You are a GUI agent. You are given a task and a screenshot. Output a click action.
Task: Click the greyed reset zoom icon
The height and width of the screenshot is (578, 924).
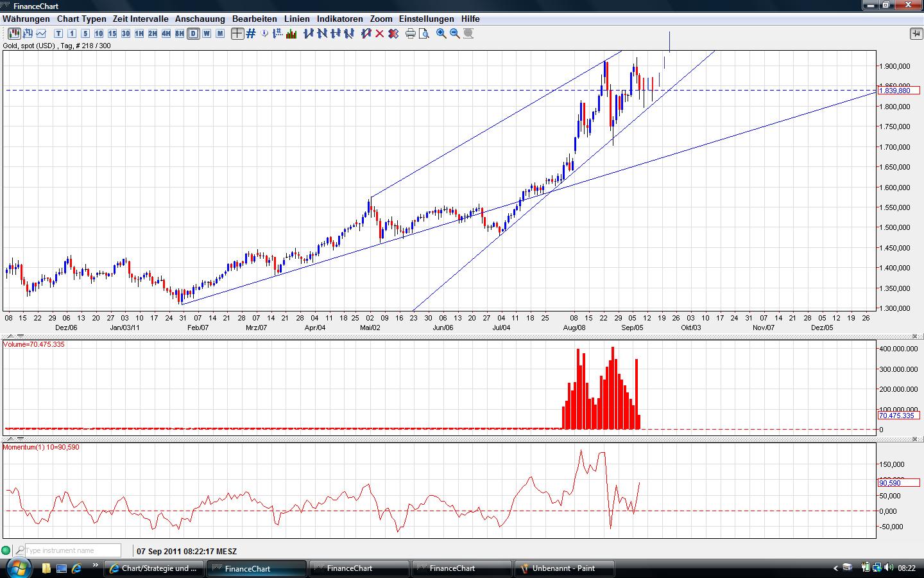pos(468,33)
